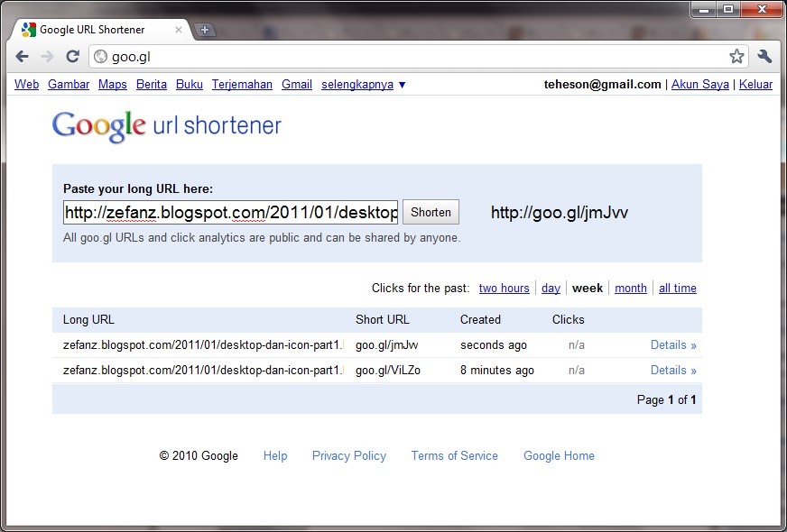Viewport: 787px width, 532px height.
Task: Open Details for goo.gl/ViLZo row
Action: pos(673,370)
